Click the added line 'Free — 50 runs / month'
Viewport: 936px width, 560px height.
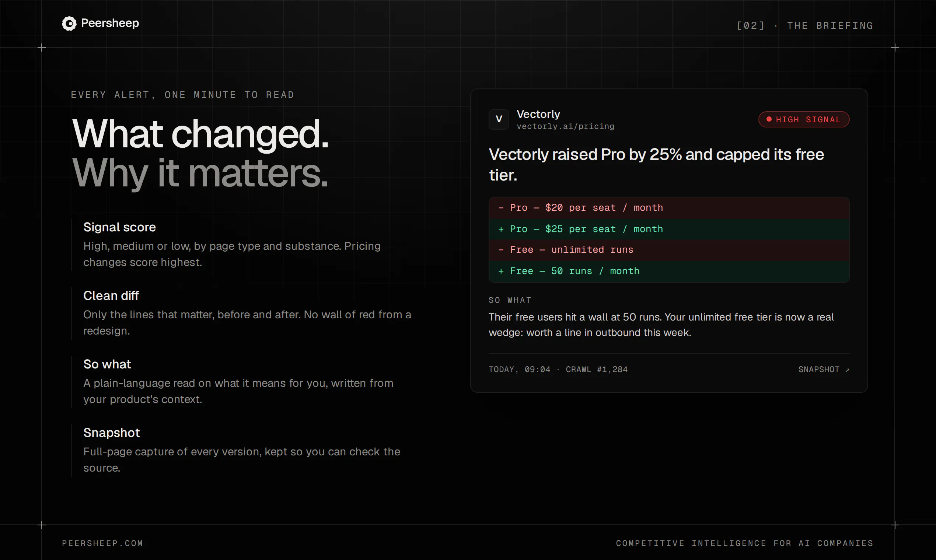[669, 271]
